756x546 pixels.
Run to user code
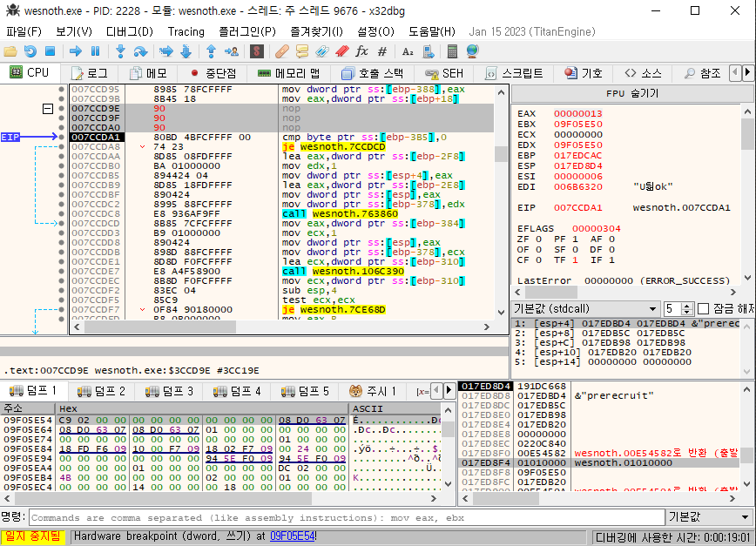coord(232,51)
